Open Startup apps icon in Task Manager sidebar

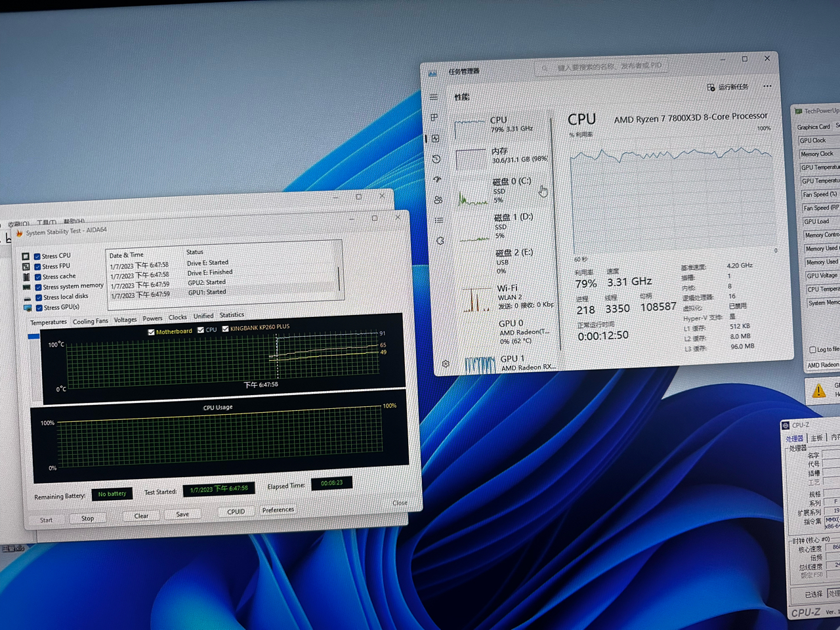point(437,179)
